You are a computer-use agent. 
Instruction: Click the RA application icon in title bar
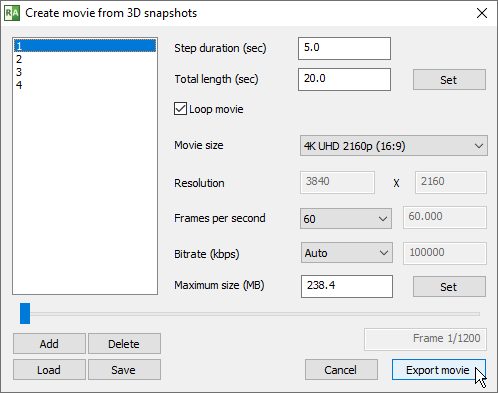12,13
